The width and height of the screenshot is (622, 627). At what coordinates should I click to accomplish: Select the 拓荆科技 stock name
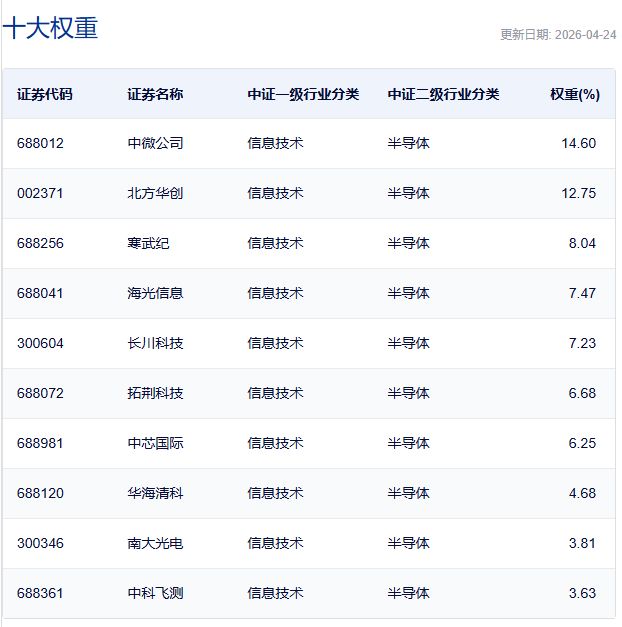click(x=155, y=393)
